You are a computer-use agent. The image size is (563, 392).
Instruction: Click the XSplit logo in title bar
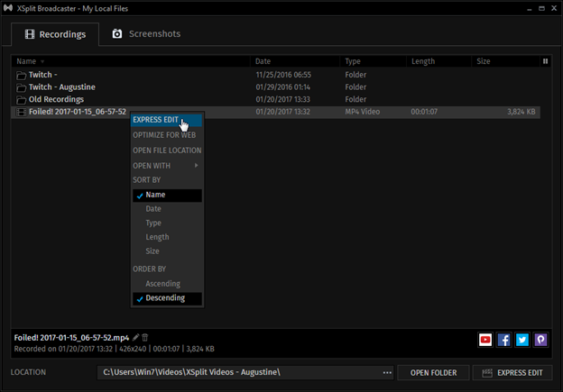[8, 8]
